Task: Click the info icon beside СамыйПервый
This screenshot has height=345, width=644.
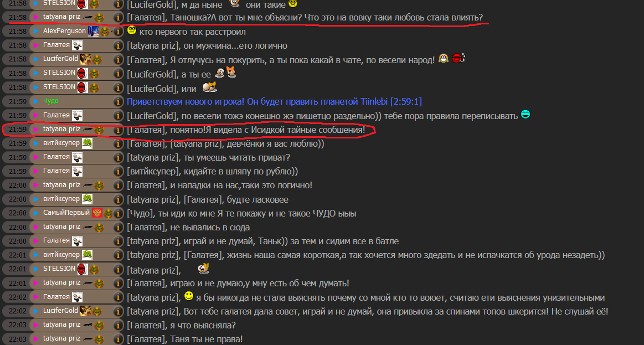Action: 118,213
